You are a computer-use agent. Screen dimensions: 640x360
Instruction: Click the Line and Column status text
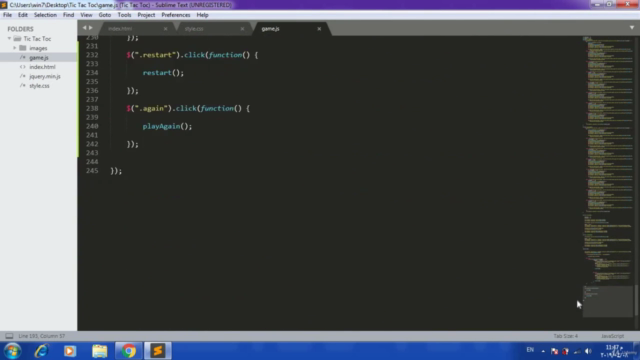(42, 336)
